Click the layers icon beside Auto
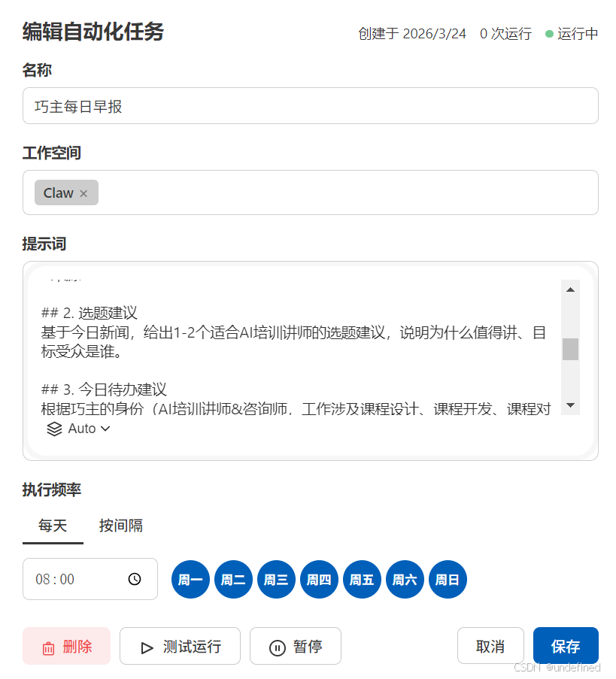Screen dimensions: 616x679 pyautogui.click(x=55, y=429)
